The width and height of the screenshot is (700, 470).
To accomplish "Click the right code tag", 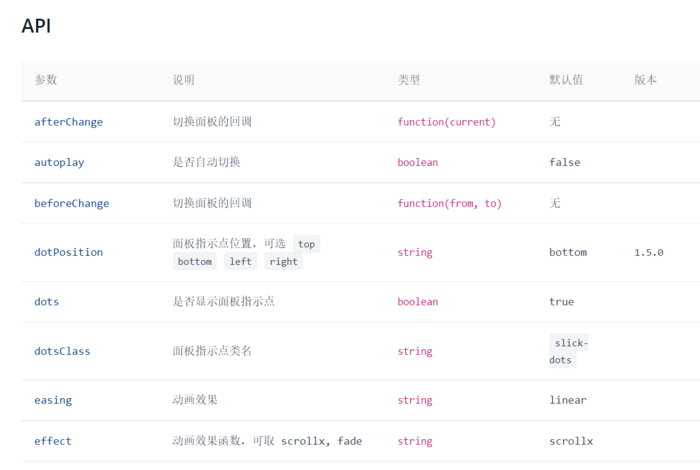I will [283, 261].
